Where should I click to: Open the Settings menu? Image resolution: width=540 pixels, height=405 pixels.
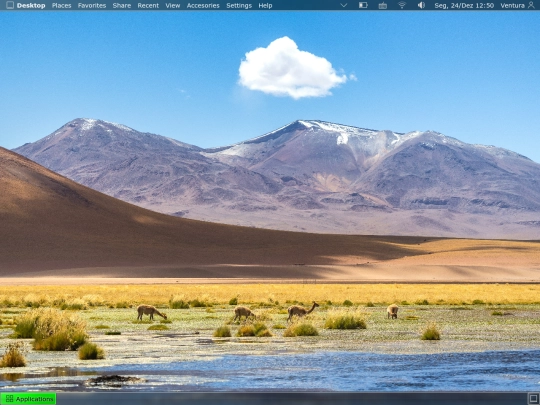coord(239,6)
